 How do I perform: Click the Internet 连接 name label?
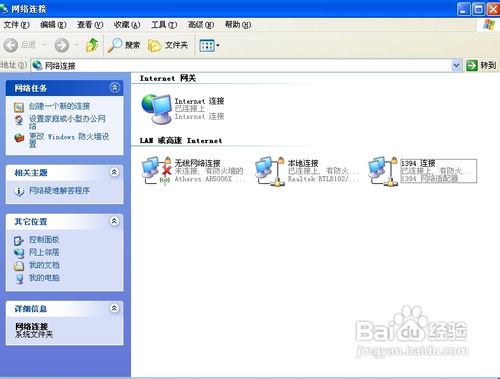(199, 101)
